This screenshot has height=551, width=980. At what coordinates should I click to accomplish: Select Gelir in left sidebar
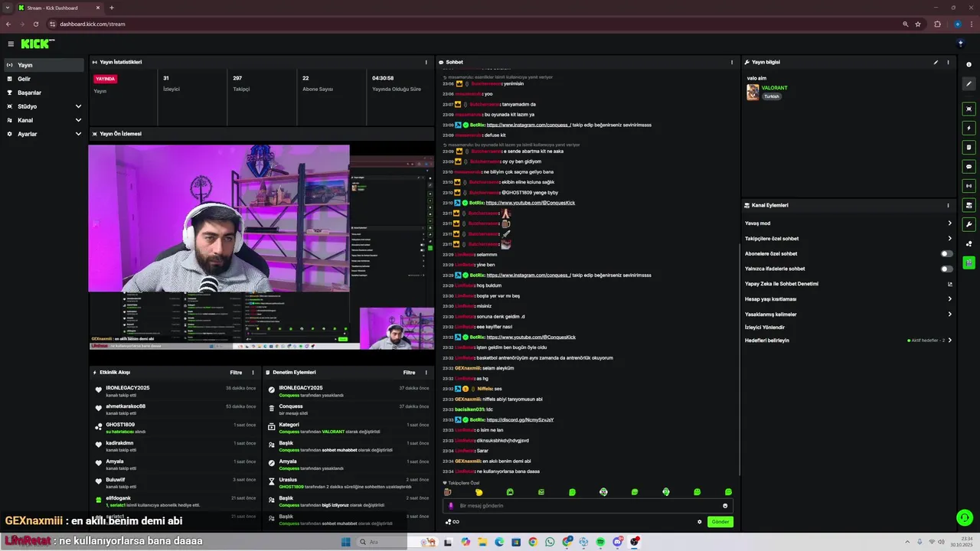click(44, 79)
